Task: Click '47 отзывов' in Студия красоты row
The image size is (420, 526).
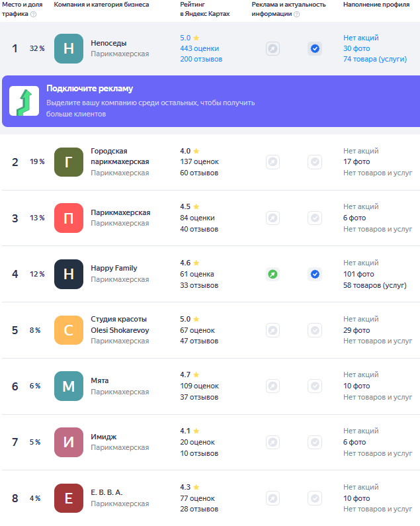Action: tap(199, 341)
